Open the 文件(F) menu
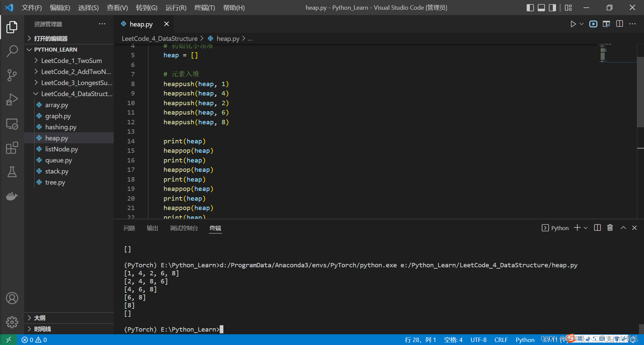Screen dimensions: 644x345 (x=32, y=8)
